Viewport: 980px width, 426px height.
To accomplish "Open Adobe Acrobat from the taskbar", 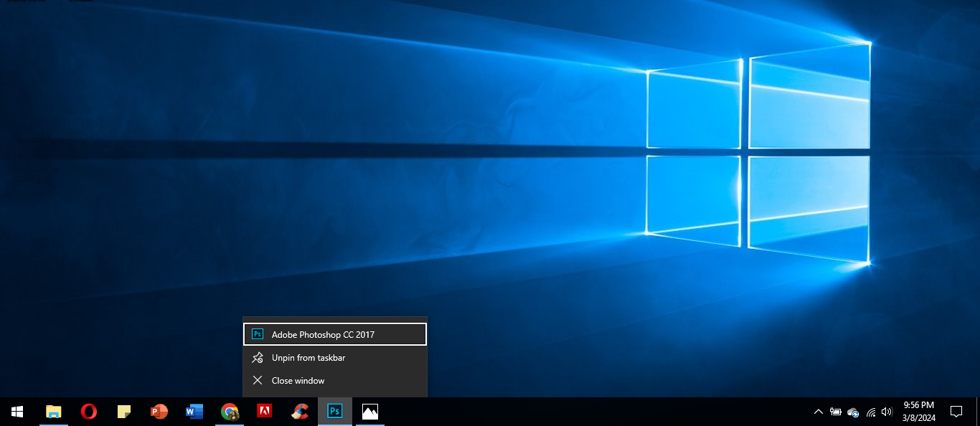I will [265, 412].
